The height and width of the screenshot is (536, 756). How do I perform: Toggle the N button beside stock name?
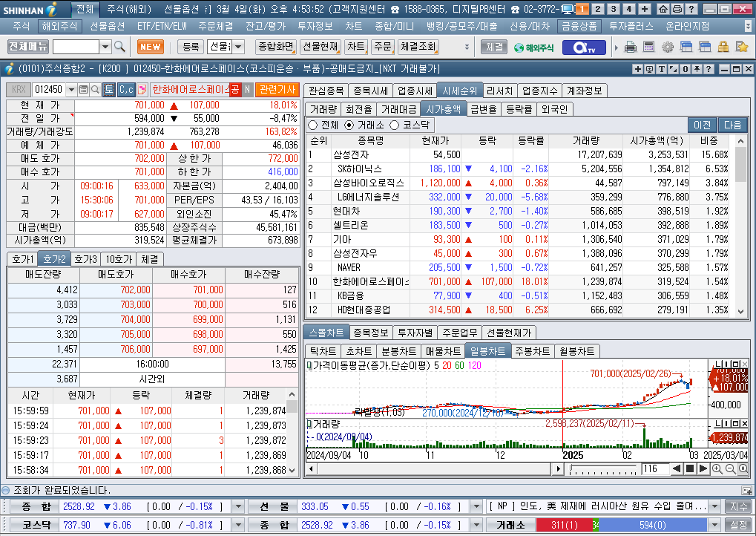247,89
